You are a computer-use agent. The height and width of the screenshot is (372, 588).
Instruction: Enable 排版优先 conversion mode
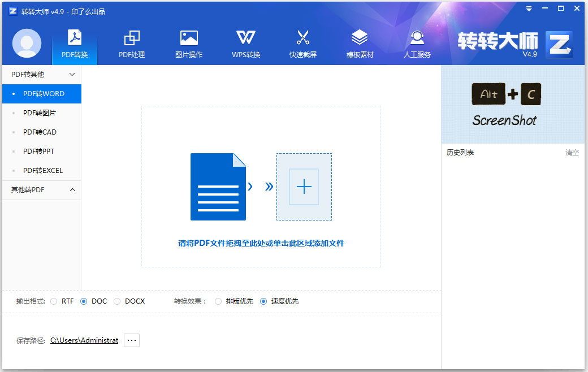(x=218, y=301)
